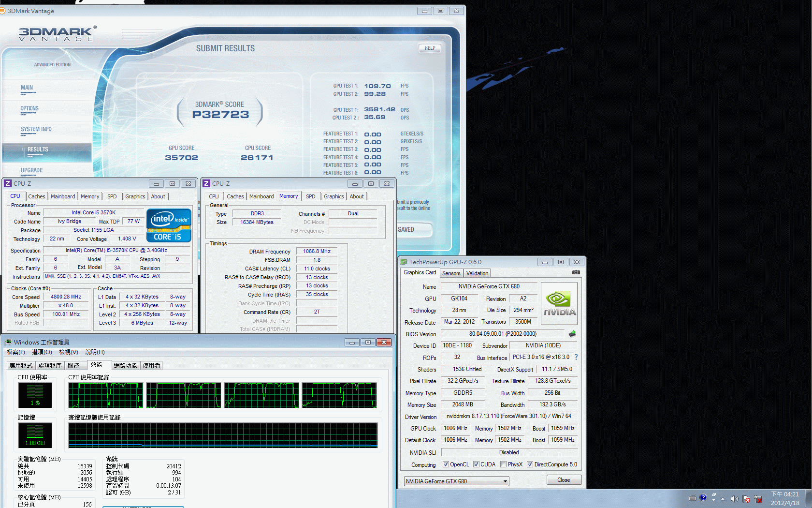This screenshot has width=812, height=508.
Task: Open the CPU tab in right CPU-Z
Action: click(x=214, y=196)
